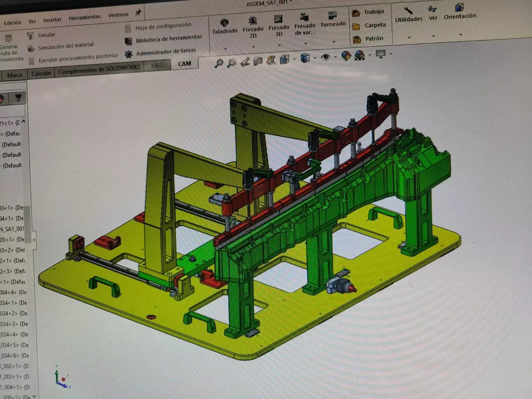Open Administrador de tareas
The image size is (532, 399).
(x=165, y=52)
